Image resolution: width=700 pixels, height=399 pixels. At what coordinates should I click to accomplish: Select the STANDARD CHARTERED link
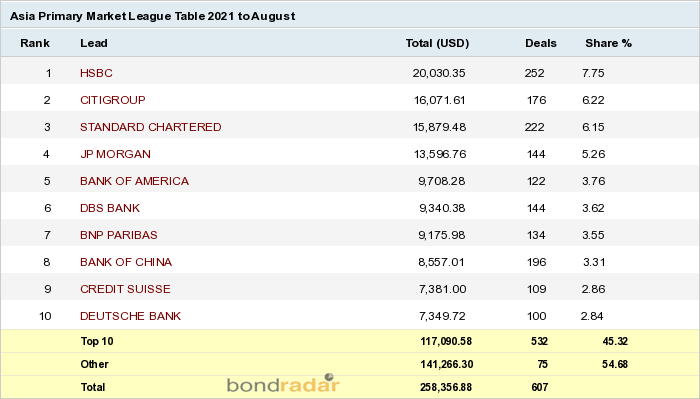click(150, 127)
